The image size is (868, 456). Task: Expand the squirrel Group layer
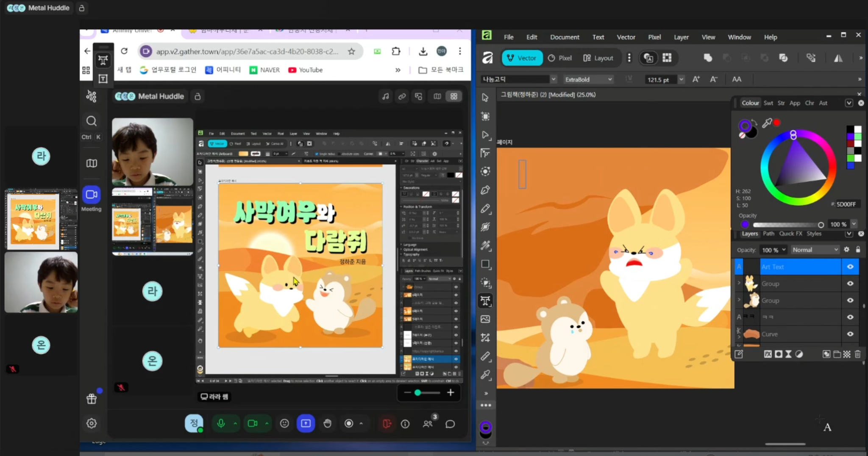pos(739,300)
